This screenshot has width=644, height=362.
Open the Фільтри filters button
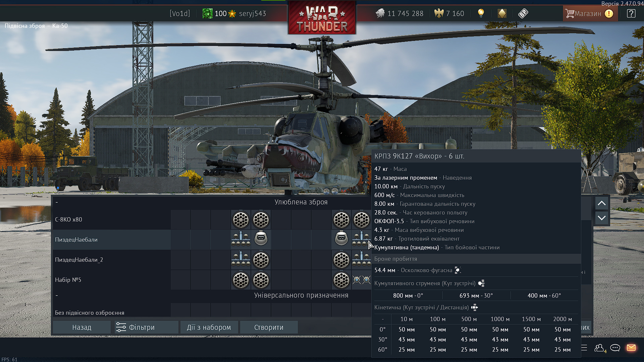click(146, 327)
